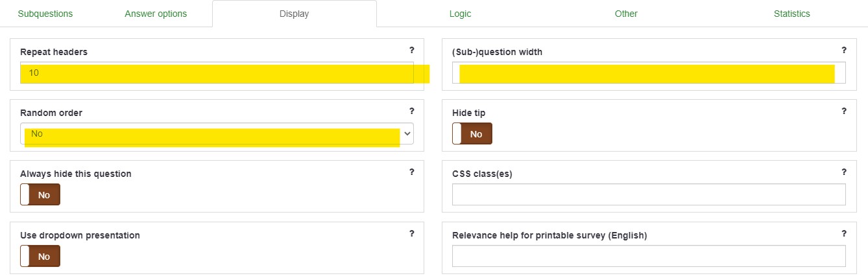Focus the CSS class(es) text field
This screenshot has width=868, height=278.
649,194
